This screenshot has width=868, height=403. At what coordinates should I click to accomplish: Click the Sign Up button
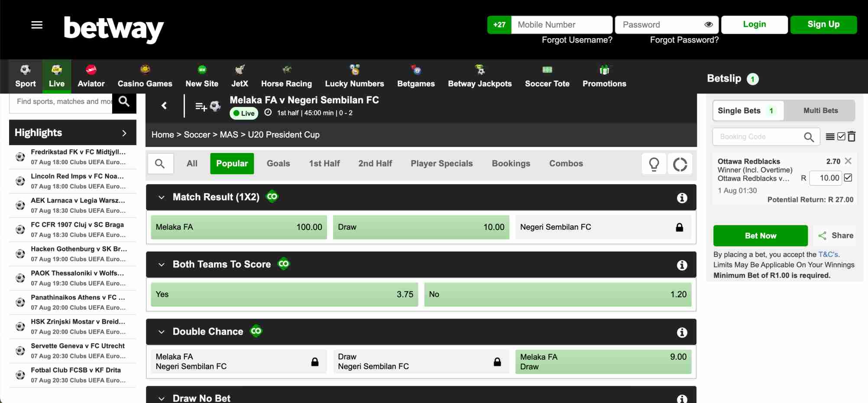[823, 25]
